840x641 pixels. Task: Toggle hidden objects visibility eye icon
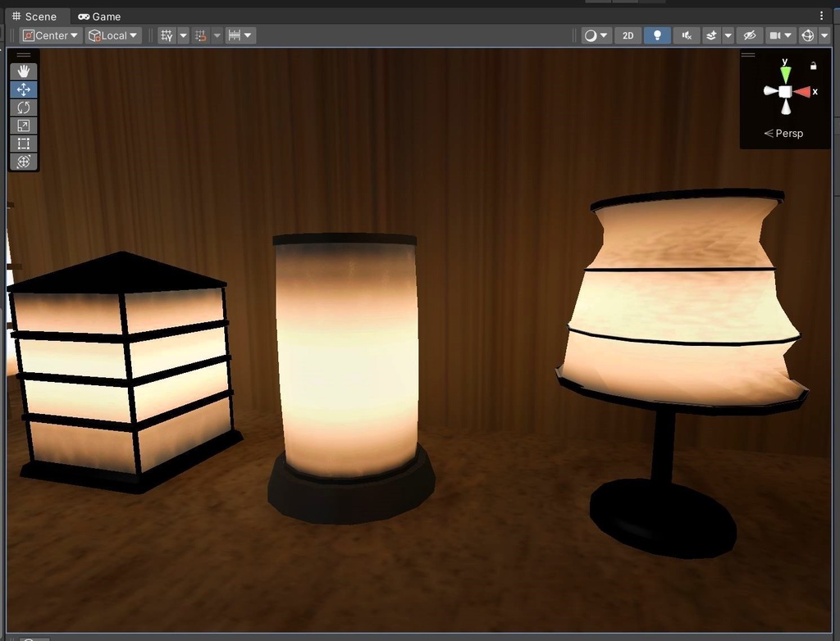click(750, 36)
